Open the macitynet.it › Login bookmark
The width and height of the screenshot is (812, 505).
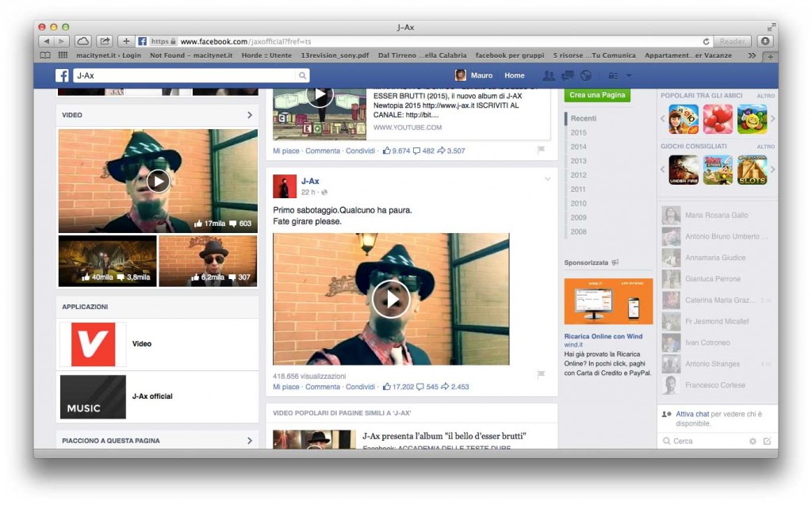click(108, 55)
